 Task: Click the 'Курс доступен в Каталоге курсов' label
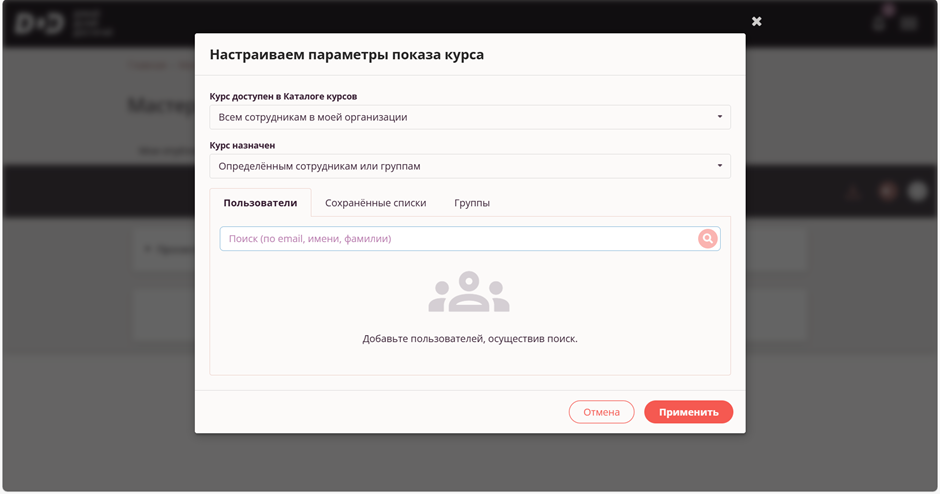284,96
